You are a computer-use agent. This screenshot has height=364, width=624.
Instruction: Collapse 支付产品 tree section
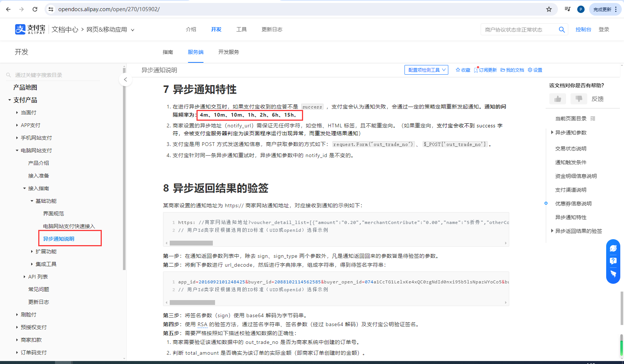click(10, 100)
